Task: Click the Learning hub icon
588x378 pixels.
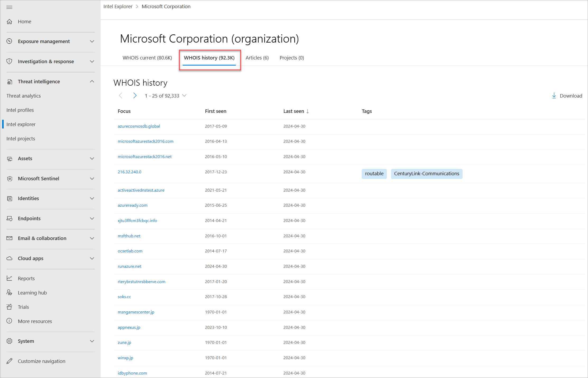Action: (x=10, y=293)
